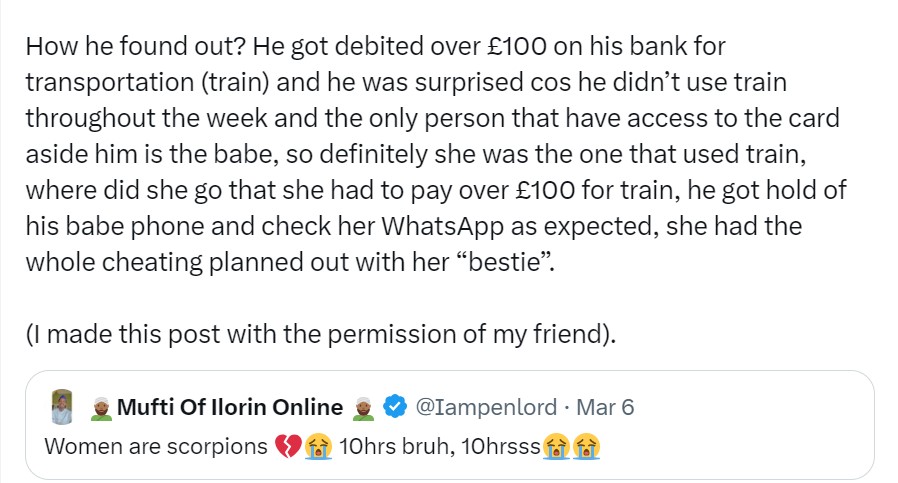Click the first crying emoji after '10hrsss'
Viewport: 898px width, 483px height.
point(555,445)
